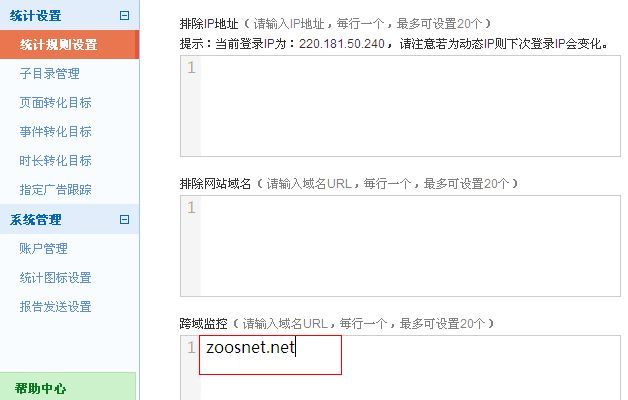Viewport: 628px width, 400px height.
Task: Open 统计图标设置 in sidebar
Action: click(56, 277)
